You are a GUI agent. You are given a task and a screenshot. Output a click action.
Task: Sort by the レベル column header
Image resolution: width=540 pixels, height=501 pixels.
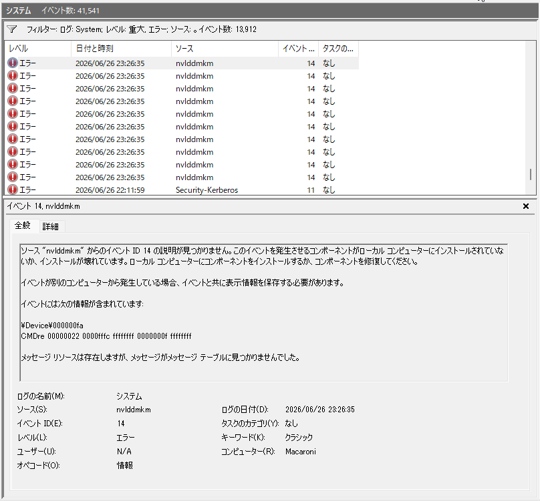click(x=38, y=49)
